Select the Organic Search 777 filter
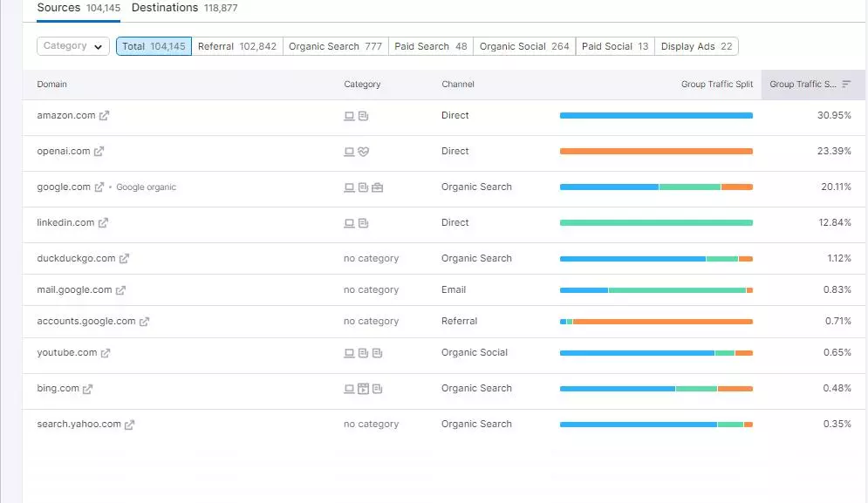868x503 pixels. click(x=336, y=46)
